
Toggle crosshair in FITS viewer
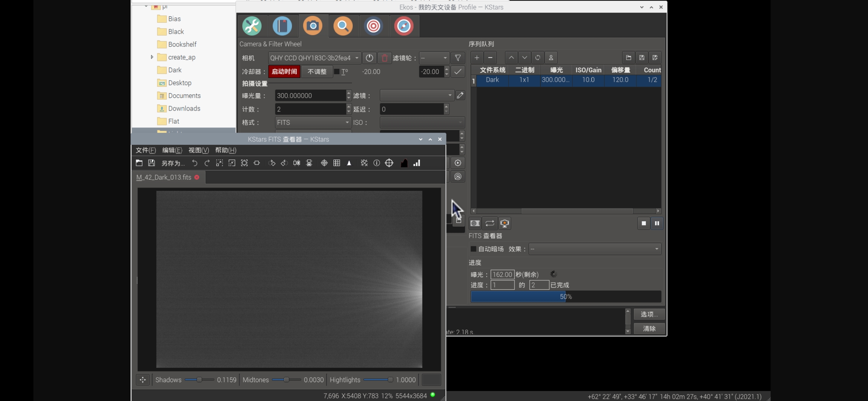(324, 163)
